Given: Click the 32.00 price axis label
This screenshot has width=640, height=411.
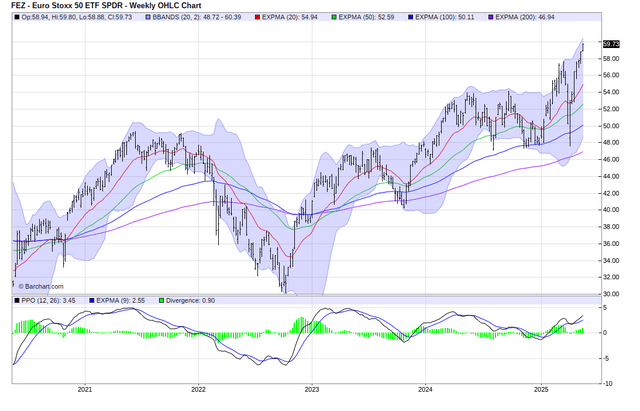Looking at the screenshot, I should click(611, 277).
